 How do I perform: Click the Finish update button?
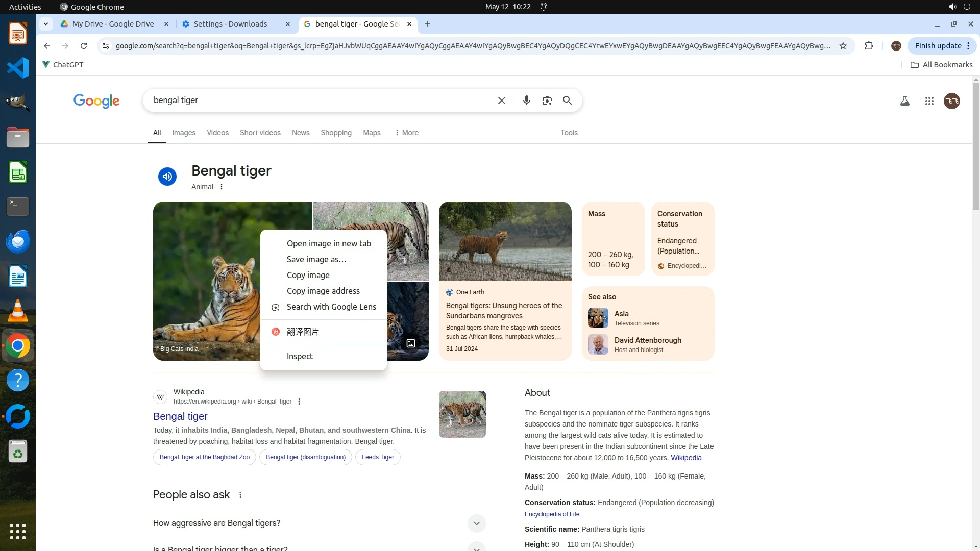coord(938,46)
